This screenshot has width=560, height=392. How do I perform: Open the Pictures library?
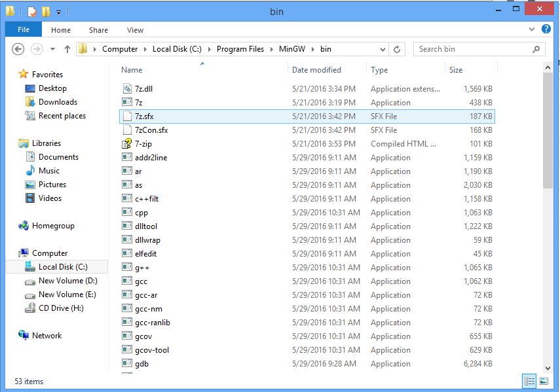[52, 185]
